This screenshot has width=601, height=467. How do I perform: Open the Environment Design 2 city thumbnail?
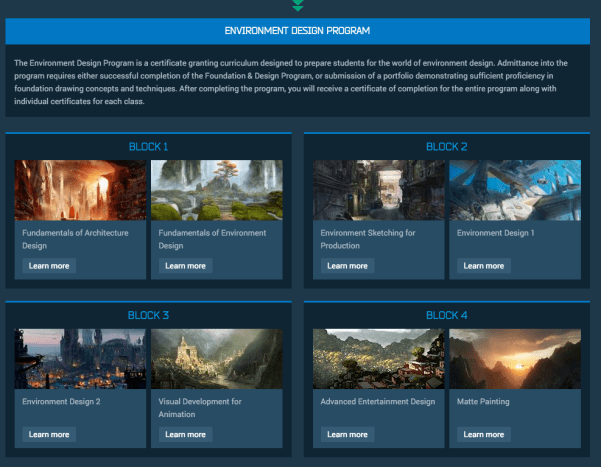click(x=80, y=359)
